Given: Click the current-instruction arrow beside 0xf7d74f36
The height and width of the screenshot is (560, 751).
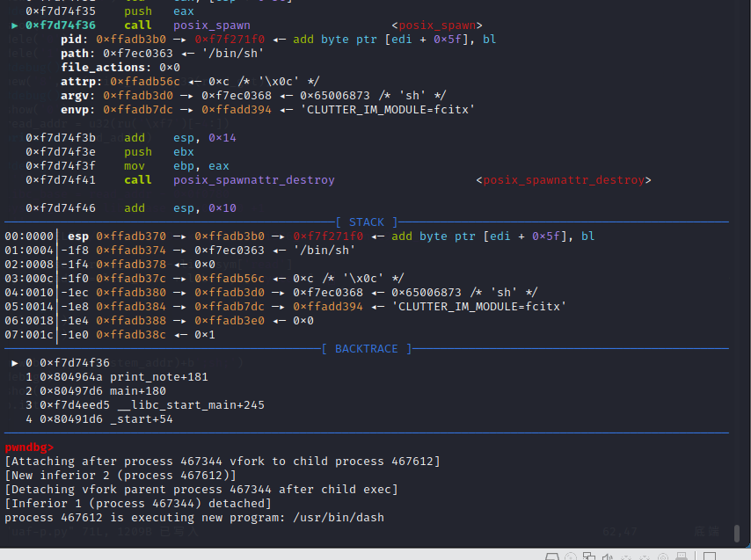Looking at the screenshot, I should point(15,25).
